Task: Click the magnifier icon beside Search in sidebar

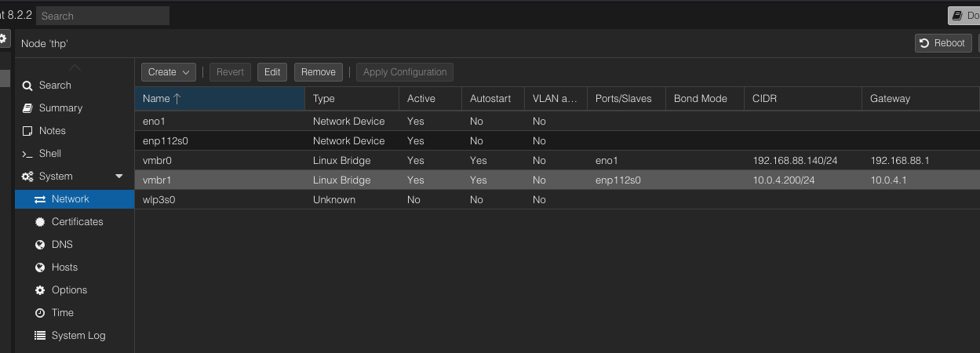Action: 27,86
